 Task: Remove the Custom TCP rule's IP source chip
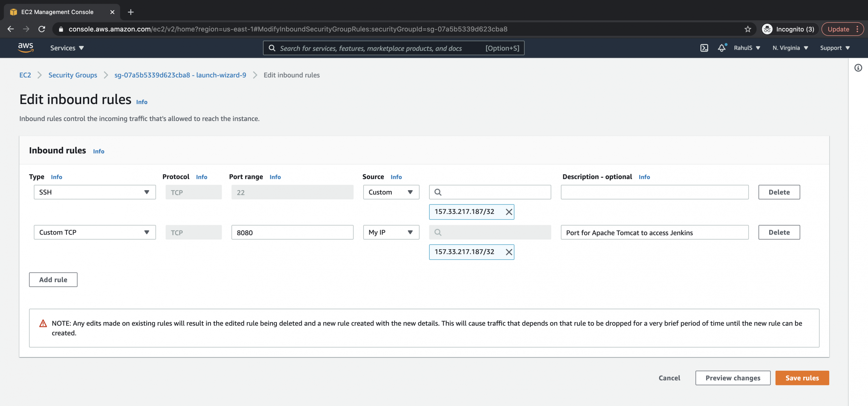coord(509,252)
